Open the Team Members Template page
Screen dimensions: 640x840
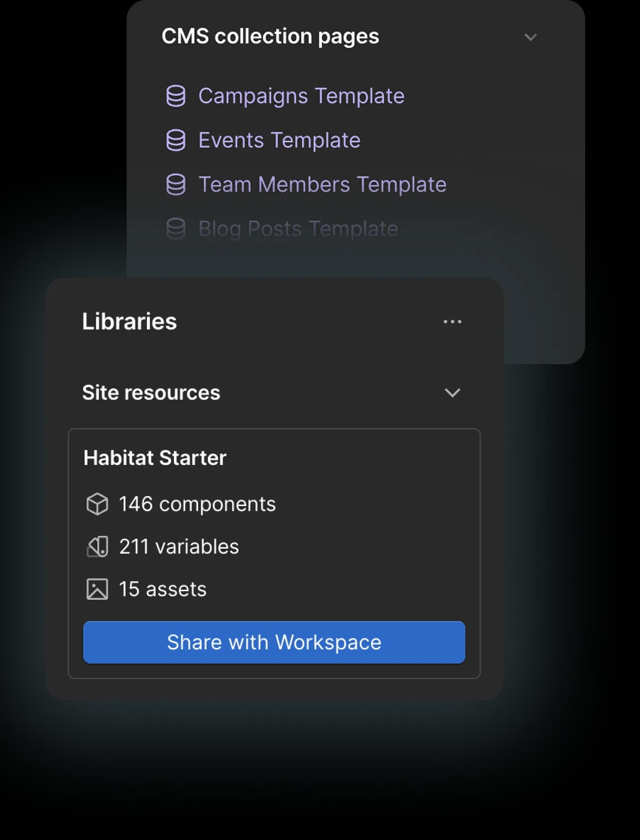click(322, 184)
